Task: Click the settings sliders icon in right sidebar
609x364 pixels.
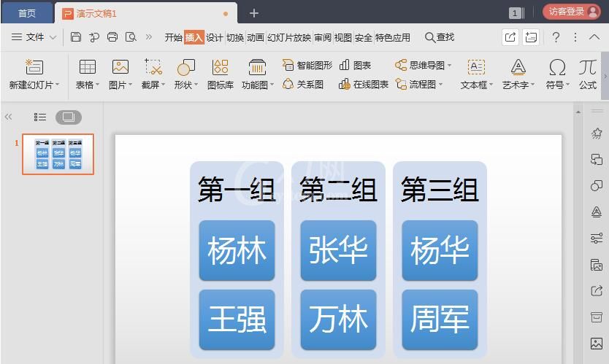Action: 596,238
